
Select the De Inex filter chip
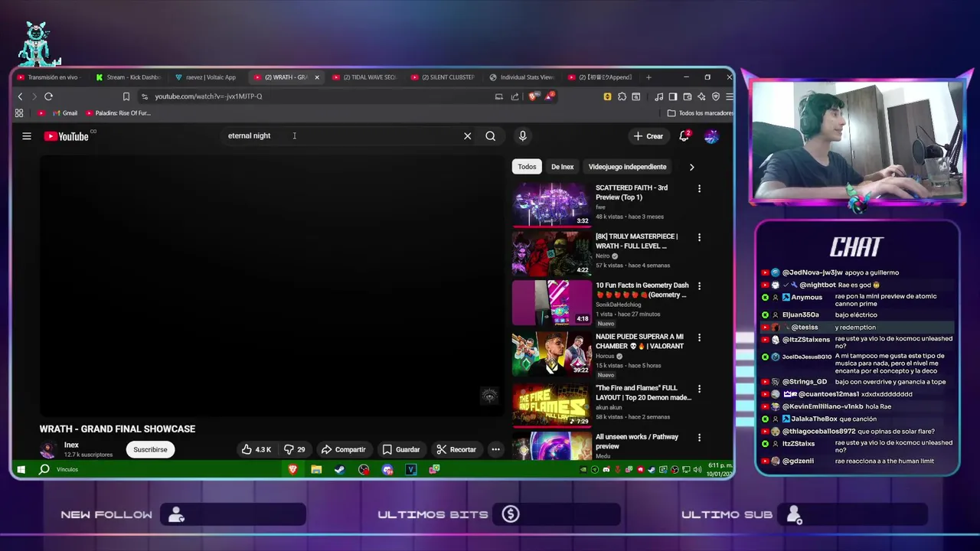(562, 167)
